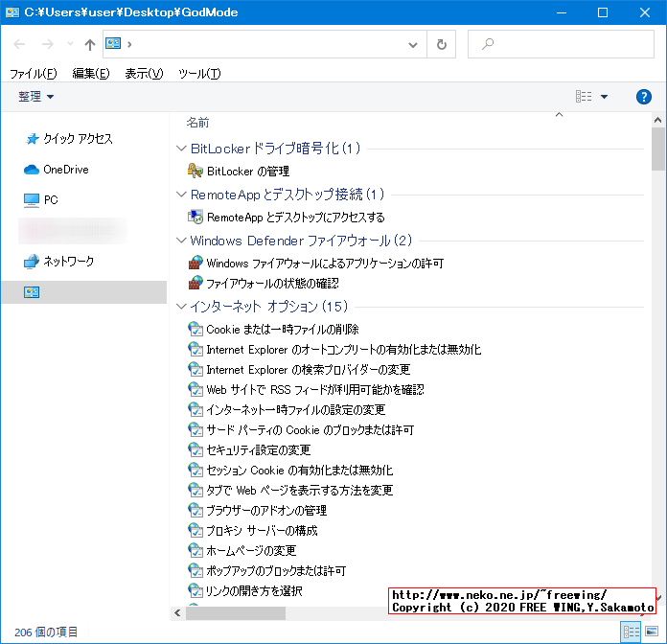
Task: Refresh the folder view
Action: pos(442,44)
